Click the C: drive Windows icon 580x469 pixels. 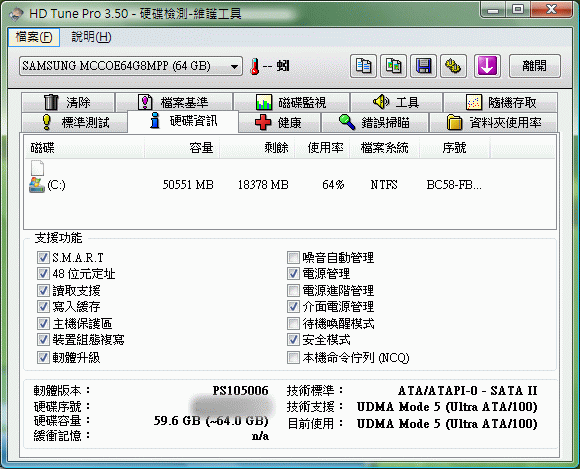click(36, 185)
